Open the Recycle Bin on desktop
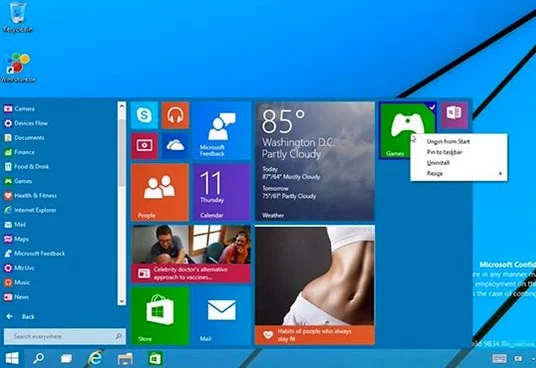The image size is (536, 368). pos(18,17)
